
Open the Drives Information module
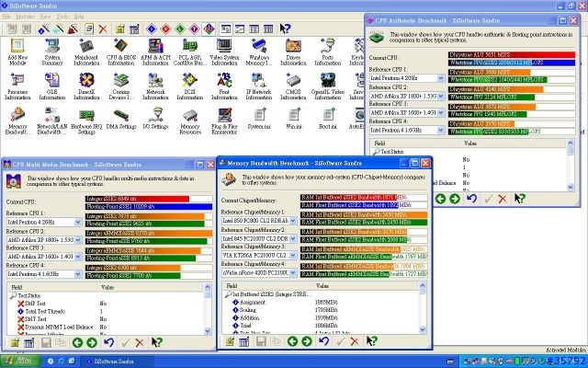293,52
